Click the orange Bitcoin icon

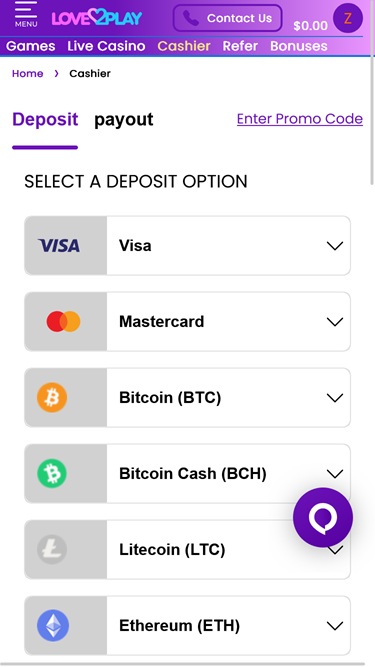pos(52,397)
